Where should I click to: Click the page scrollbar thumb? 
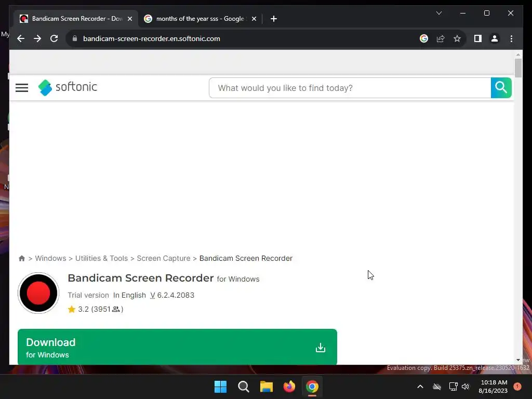pos(518,68)
